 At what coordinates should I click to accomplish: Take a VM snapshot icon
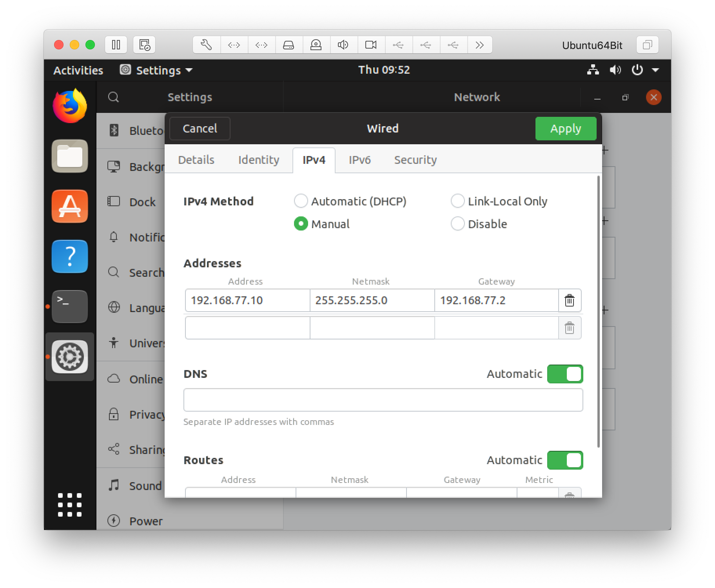144,45
